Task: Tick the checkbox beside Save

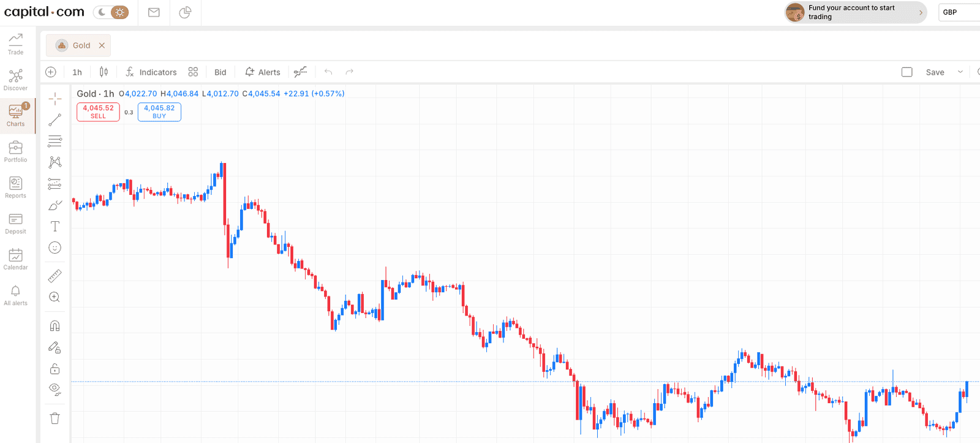Action: point(907,72)
